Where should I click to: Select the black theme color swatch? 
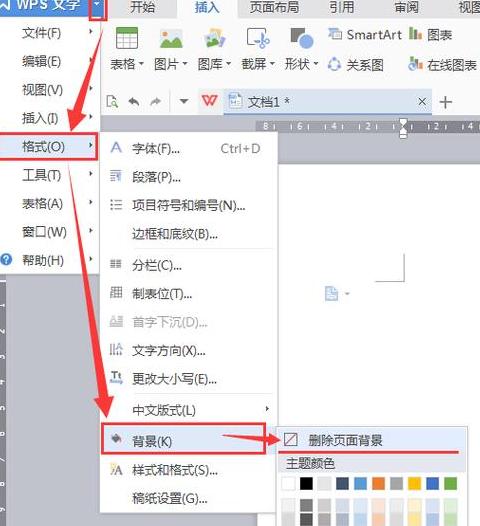tap(306, 484)
